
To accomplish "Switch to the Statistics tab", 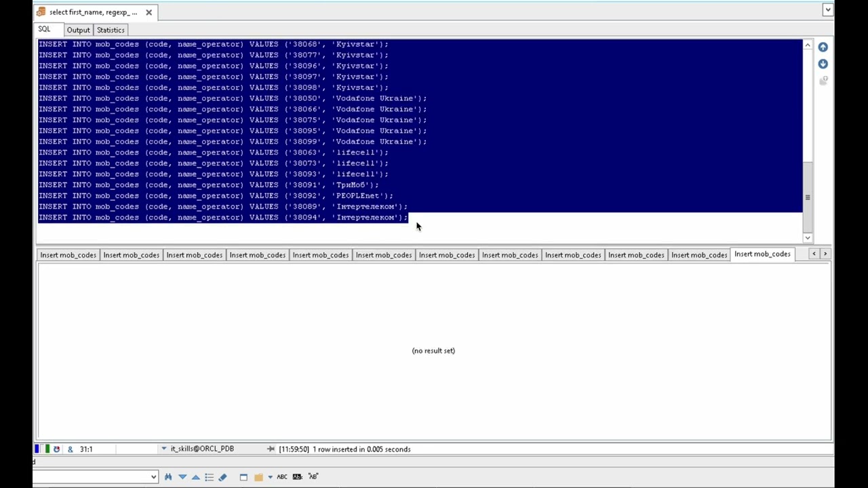I will [x=111, y=30].
